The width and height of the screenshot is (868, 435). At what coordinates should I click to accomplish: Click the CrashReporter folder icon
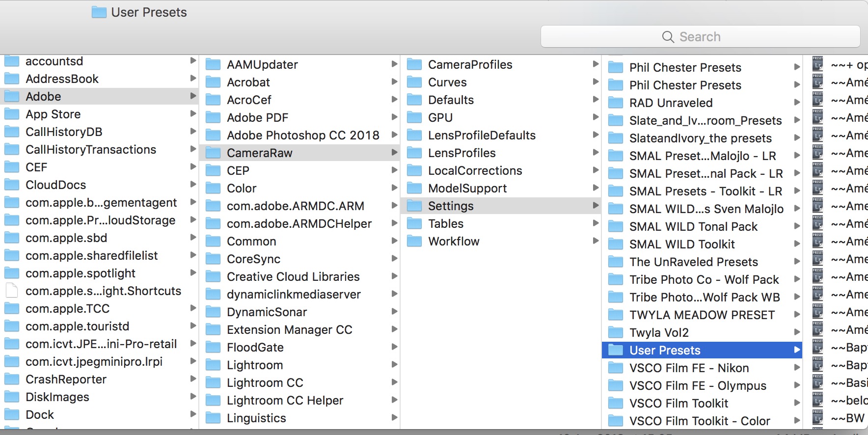click(x=12, y=379)
